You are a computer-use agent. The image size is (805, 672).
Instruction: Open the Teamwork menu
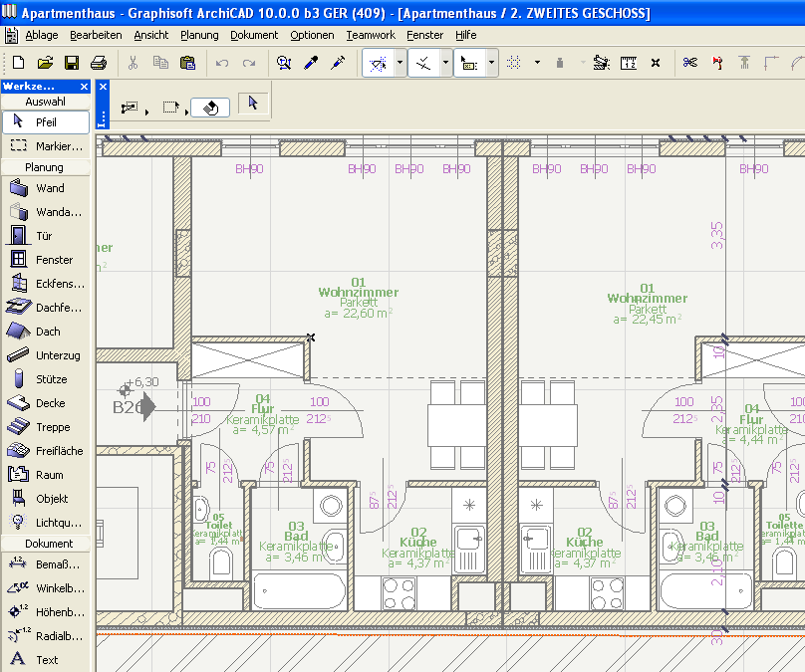[371, 35]
